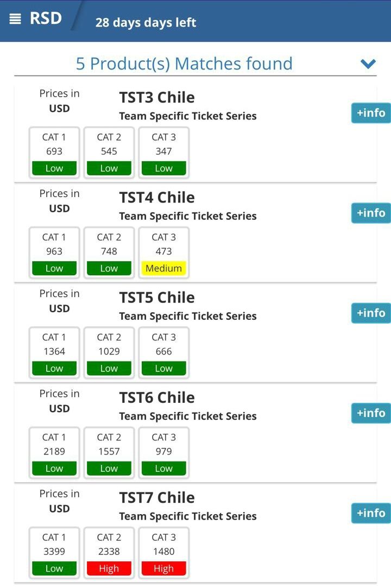Select TST7 Chile CAT 3 at 1480
391x588 pixels.
163,553
